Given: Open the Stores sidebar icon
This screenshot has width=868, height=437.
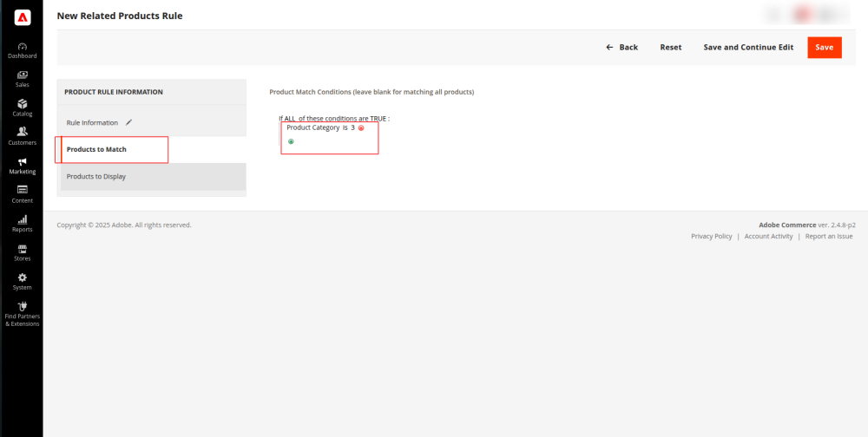Looking at the screenshot, I should coord(22,252).
